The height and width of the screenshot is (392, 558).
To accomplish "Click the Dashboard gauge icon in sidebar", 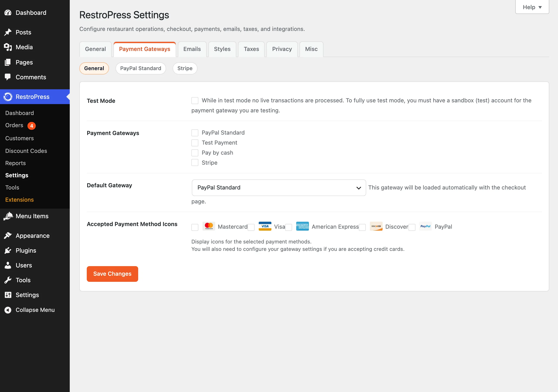I will tap(8, 13).
